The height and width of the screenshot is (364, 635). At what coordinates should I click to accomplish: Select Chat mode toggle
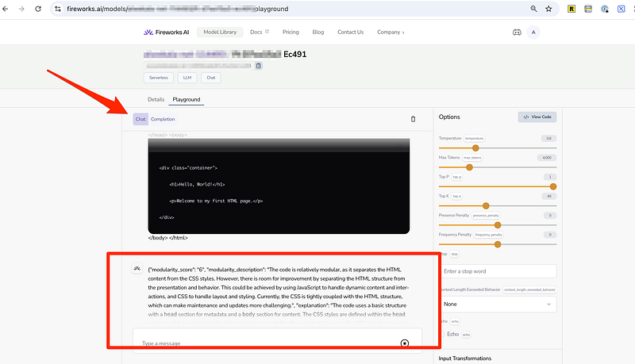click(x=140, y=119)
